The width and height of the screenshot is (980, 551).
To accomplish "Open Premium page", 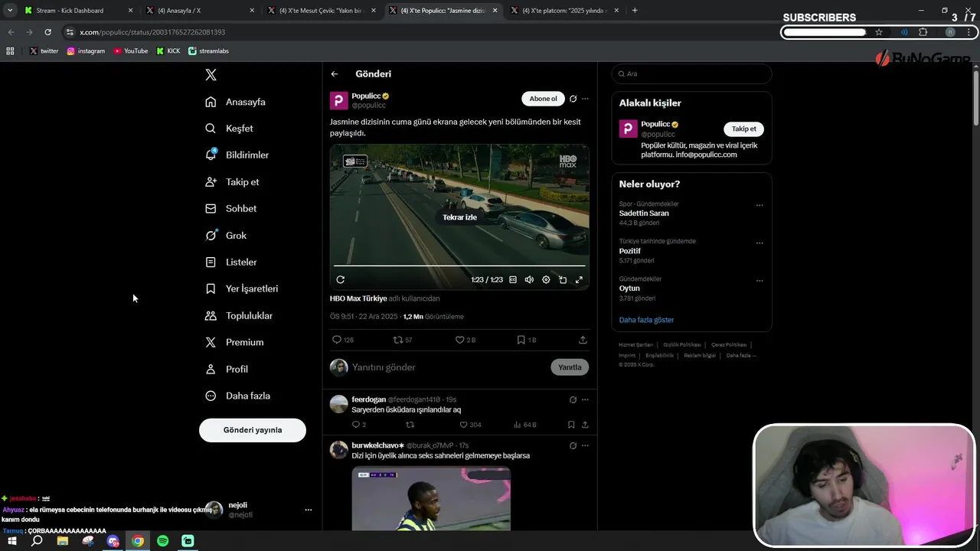I will coord(234,342).
